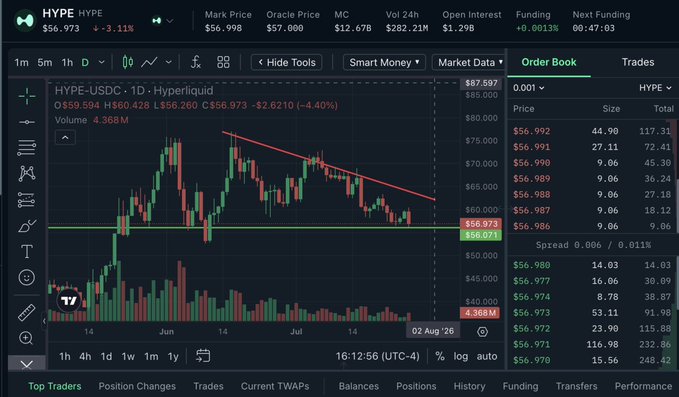Set chart range to 1w
679x397 pixels.
(x=128, y=356)
